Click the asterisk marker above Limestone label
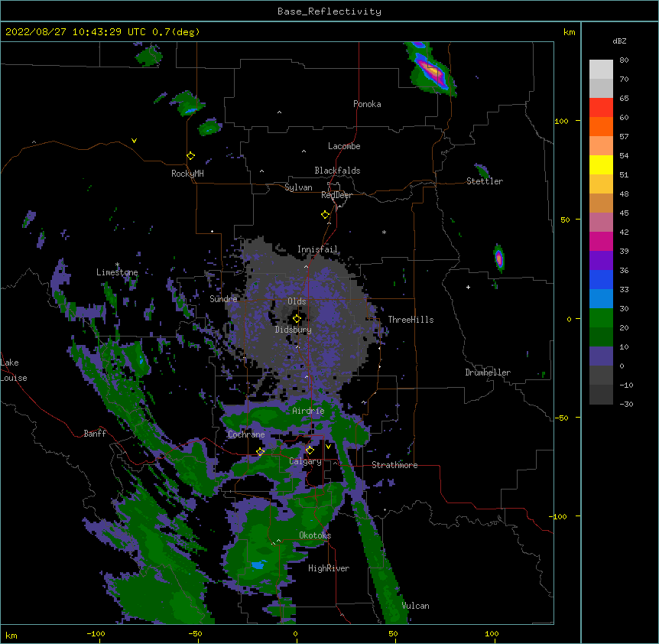This screenshot has width=659, height=644. (117, 265)
